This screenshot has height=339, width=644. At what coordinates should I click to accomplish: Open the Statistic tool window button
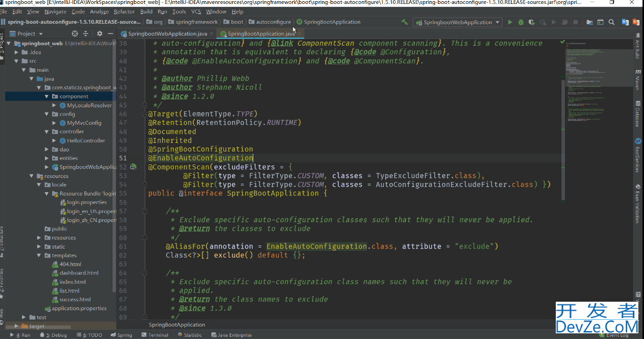pyautogui.click(x=189, y=335)
